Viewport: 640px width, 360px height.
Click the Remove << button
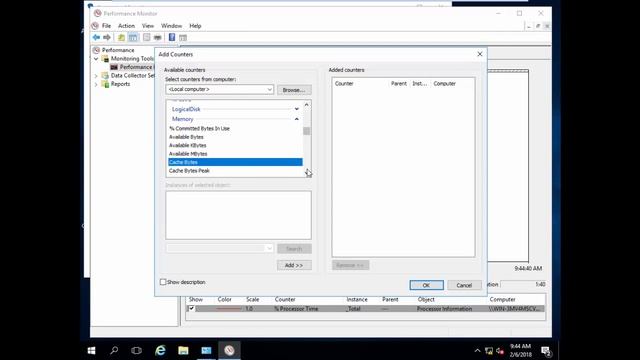tap(351, 265)
